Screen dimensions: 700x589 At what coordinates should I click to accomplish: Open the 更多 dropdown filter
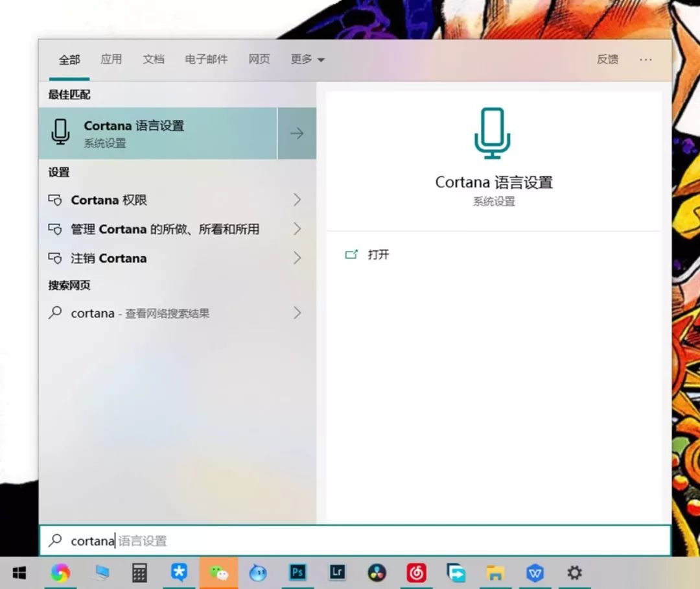click(307, 59)
